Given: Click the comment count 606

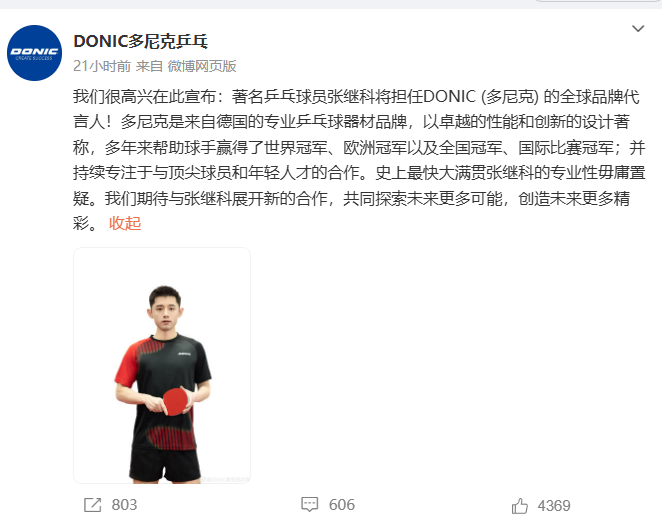Looking at the screenshot, I should click(342, 505).
